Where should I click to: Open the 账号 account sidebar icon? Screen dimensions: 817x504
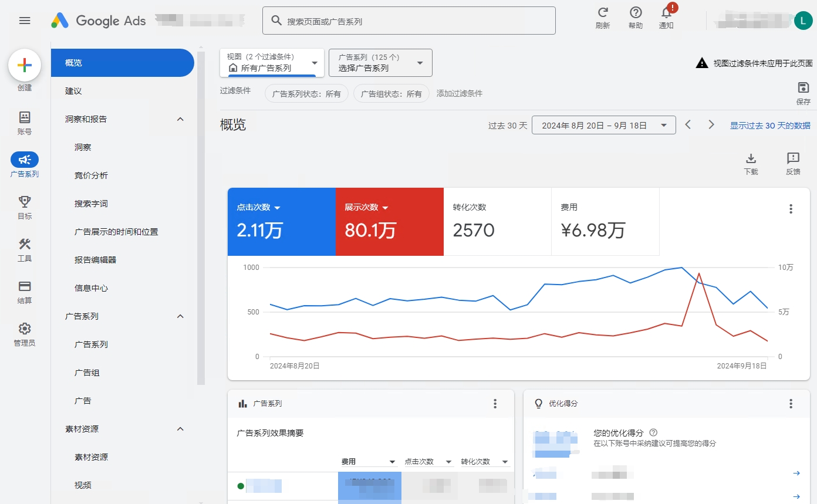[x=25, y=117]
